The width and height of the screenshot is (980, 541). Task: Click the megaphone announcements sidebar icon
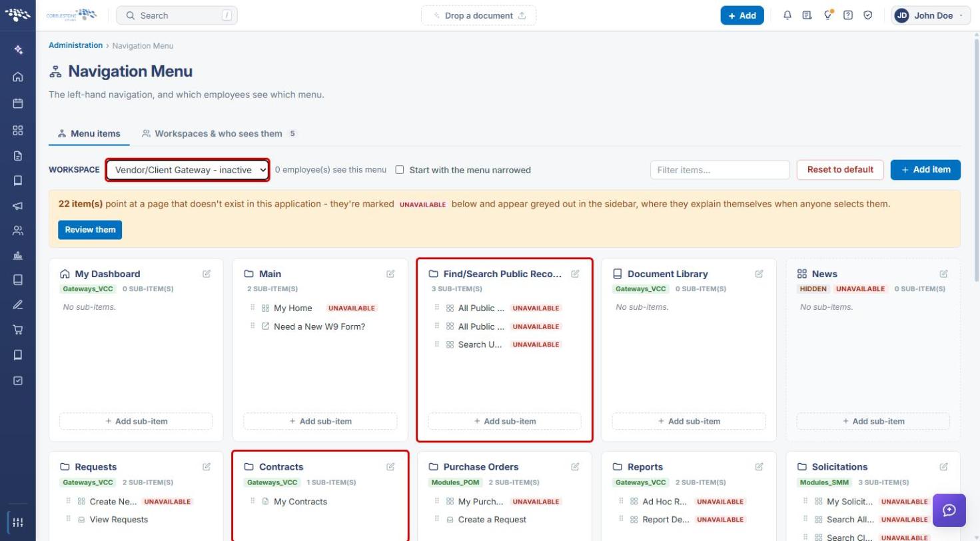[18, 206]
